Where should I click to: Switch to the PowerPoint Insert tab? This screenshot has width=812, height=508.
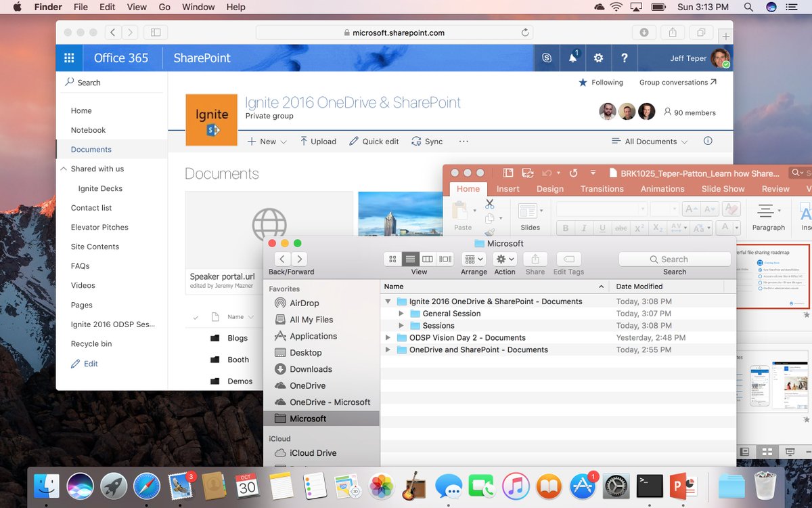point(508,189)
